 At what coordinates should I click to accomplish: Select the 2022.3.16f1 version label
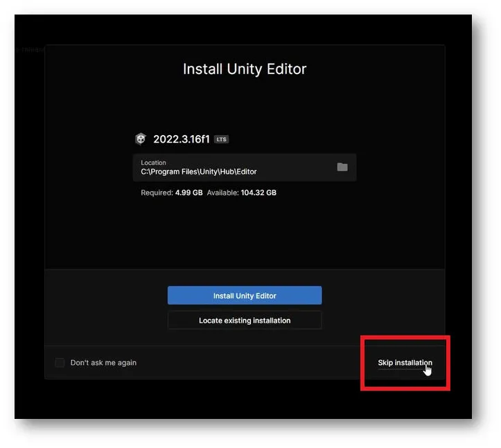(182, 139)
